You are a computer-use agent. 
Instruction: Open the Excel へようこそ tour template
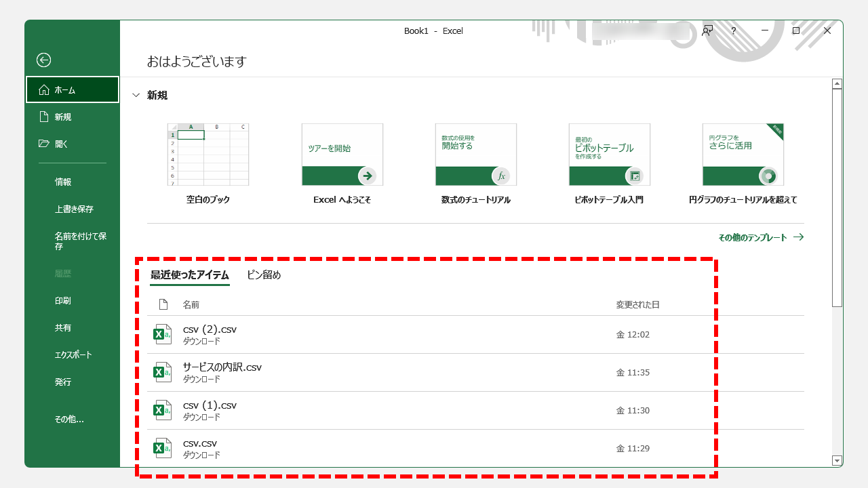(342, 156)
